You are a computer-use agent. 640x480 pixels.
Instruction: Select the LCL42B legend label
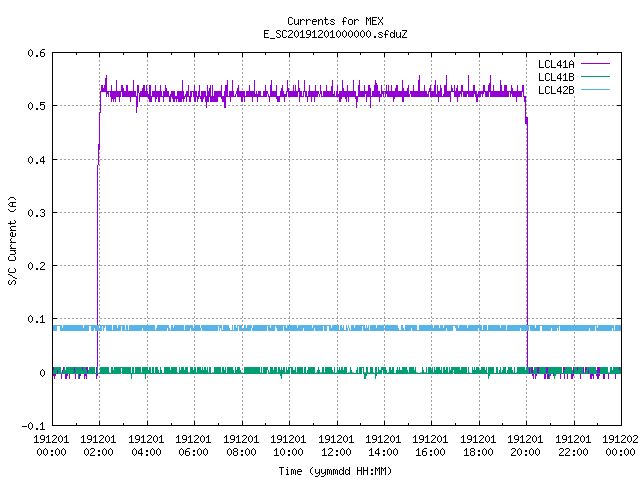(556, 90)
